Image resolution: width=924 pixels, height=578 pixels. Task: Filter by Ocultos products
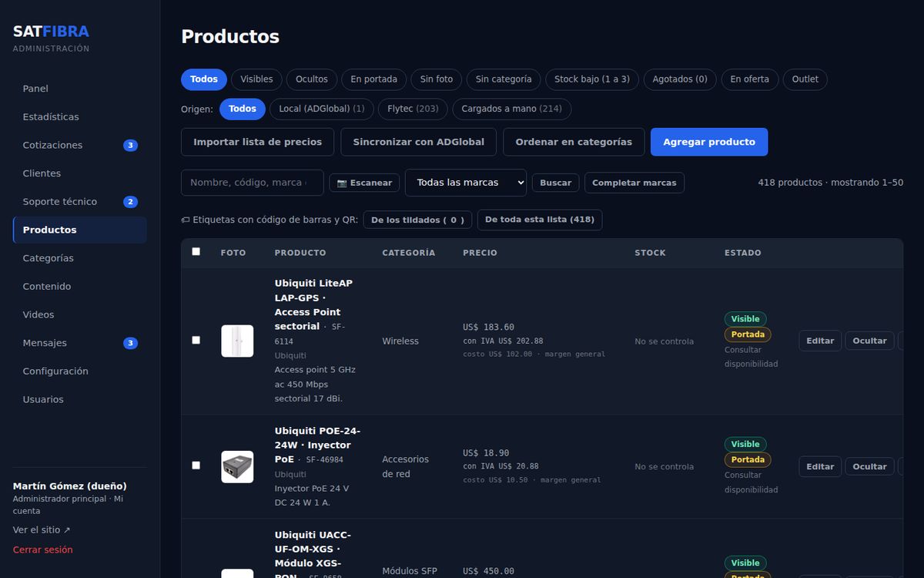coord(312,79)
